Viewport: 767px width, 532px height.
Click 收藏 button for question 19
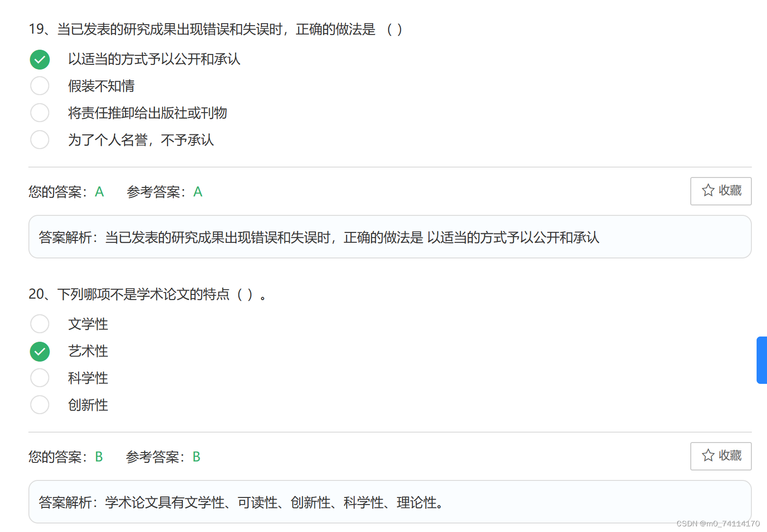[x=721, y=191]
